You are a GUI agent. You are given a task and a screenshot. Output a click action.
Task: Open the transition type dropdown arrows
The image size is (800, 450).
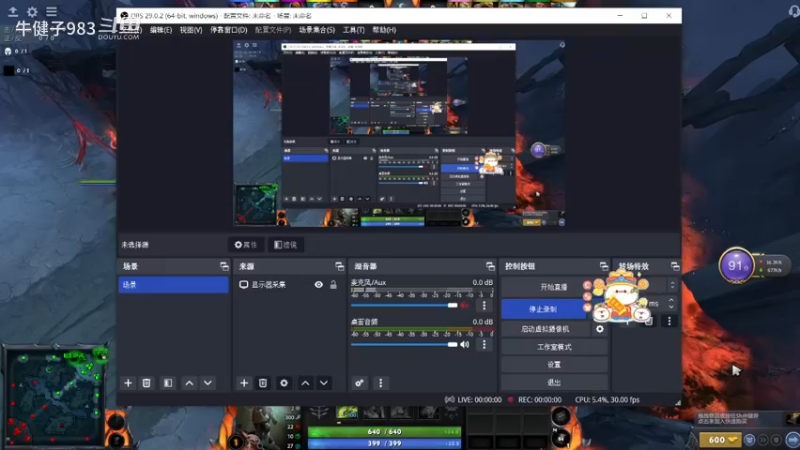[x=672, y=285]
